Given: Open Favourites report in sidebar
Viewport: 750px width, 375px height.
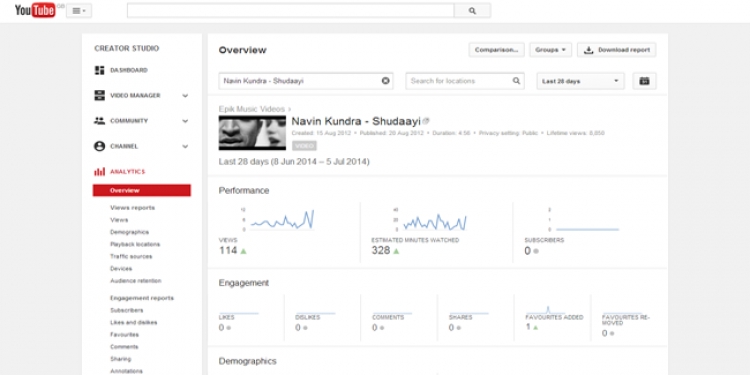Looking at the screenshot, I should [124, 335].
